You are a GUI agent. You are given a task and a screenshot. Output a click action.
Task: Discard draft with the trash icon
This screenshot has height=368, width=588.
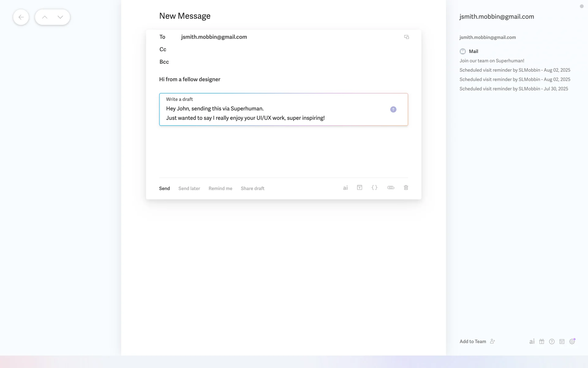click(x=406, y=188)
